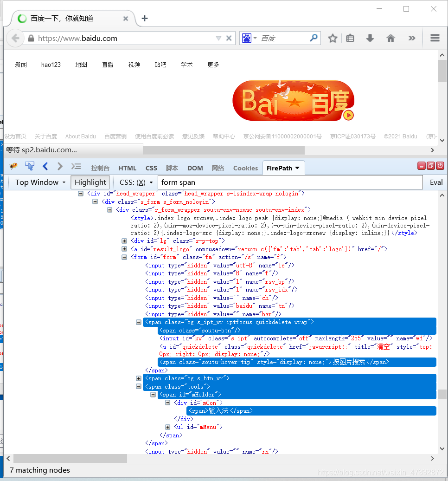Switch to the Cookies panel tab
448x481 pixels.
tap(245, 168)
